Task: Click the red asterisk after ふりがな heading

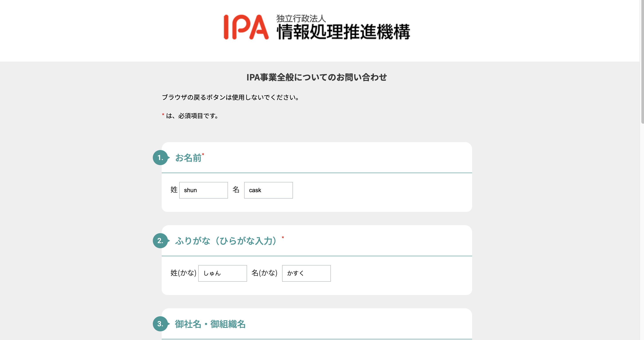Action: [x=283, y=237]
